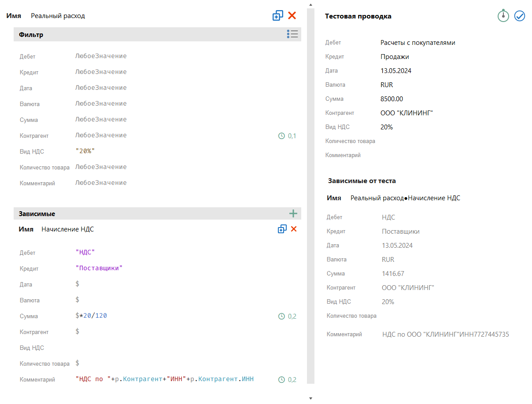Duplicate the "Начисление НДС" dependent rule
The height and width of the screenshot is (404, 532).
(x=282, y=229)
